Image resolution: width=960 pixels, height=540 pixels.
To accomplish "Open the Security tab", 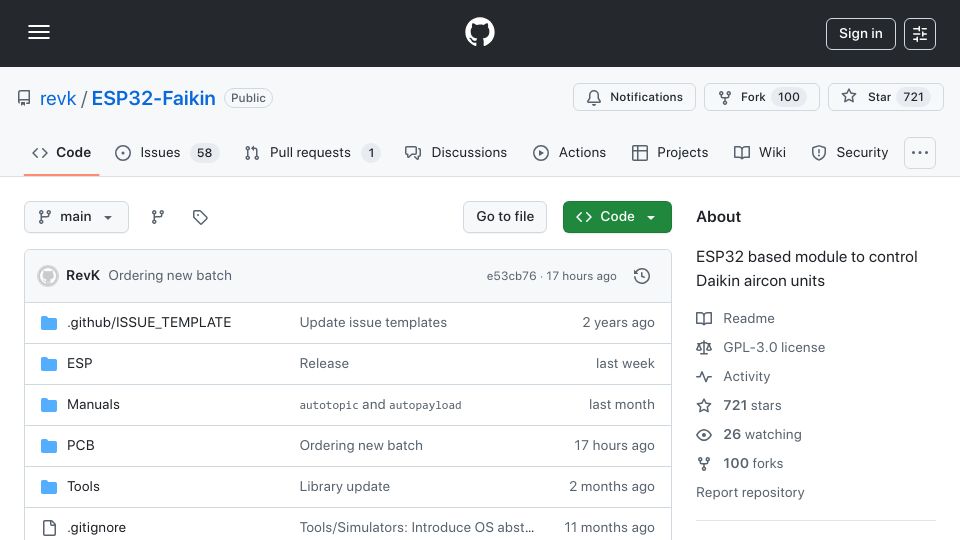I will click(850, 152).
